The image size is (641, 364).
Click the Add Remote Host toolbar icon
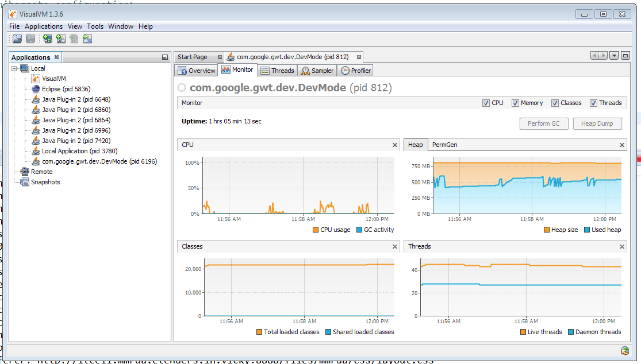click(x=47, y=39)
